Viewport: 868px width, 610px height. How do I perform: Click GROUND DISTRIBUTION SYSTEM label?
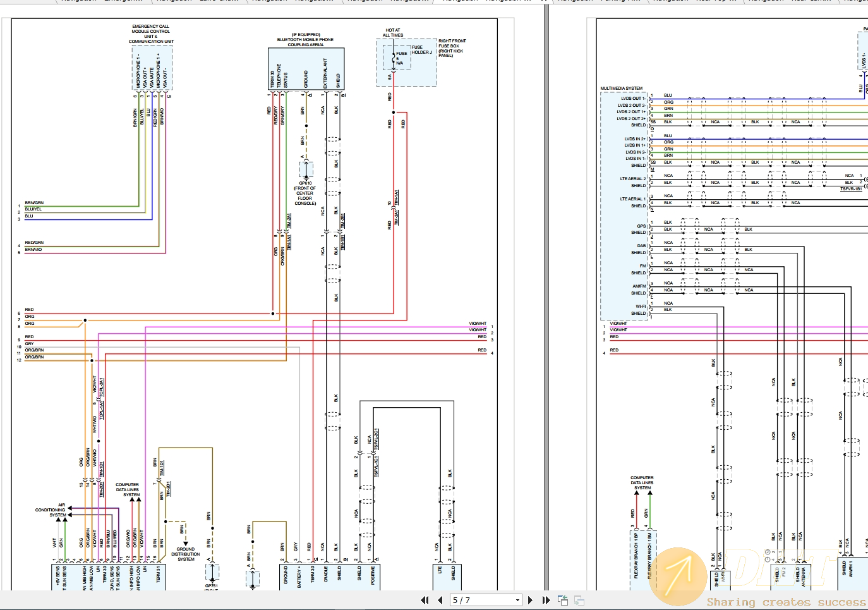click(x=186, y=554)
